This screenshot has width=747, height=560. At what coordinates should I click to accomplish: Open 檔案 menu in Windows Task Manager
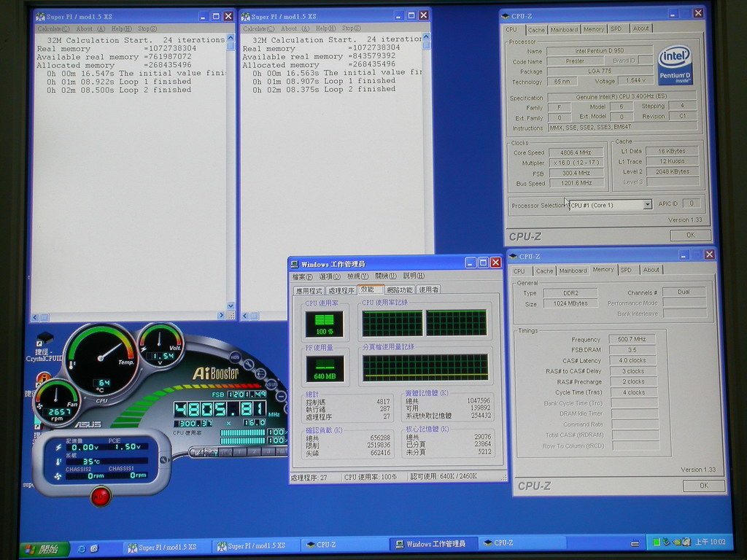(x=302, y=276)
